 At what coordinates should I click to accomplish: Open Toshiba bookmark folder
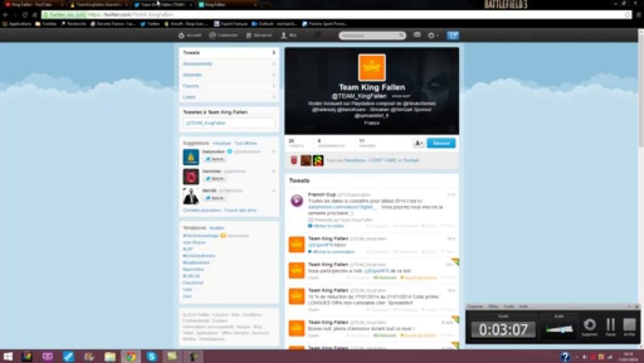[x=46, y=24]
